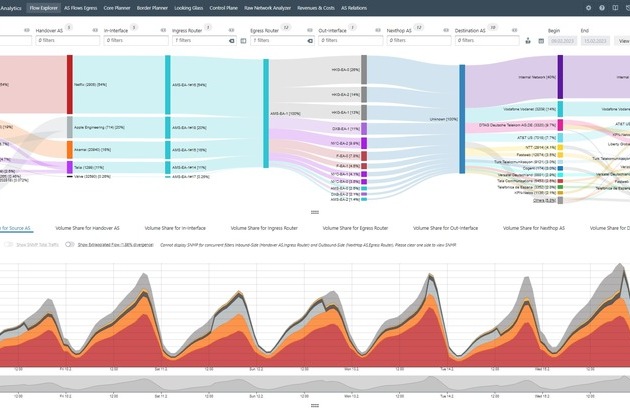
Task: Switch to Volume Share for Handover AS tab
Action: click(x=87, y=228)
